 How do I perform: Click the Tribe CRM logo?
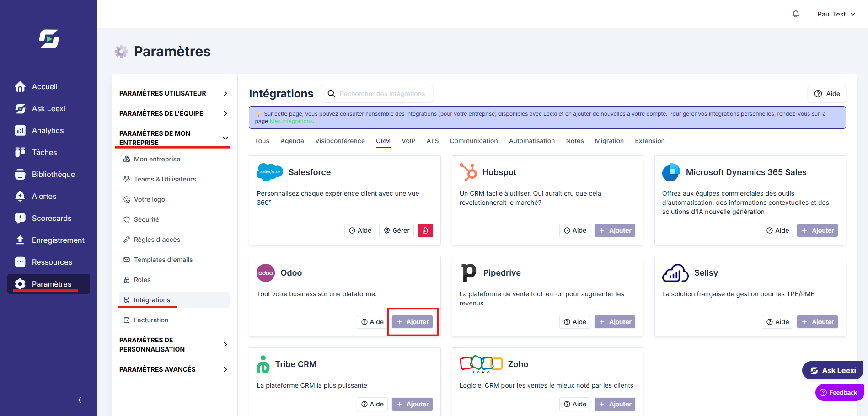point(263,364)
